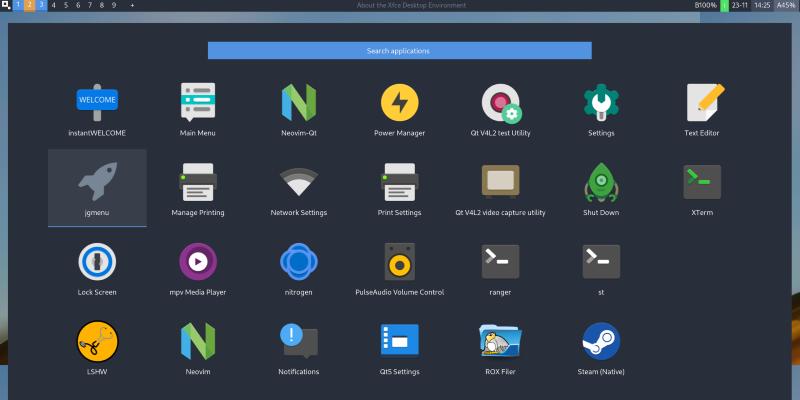Click the Shut Down icon
The height and width of the screenshot is (400, 800).
click(601, 181)
